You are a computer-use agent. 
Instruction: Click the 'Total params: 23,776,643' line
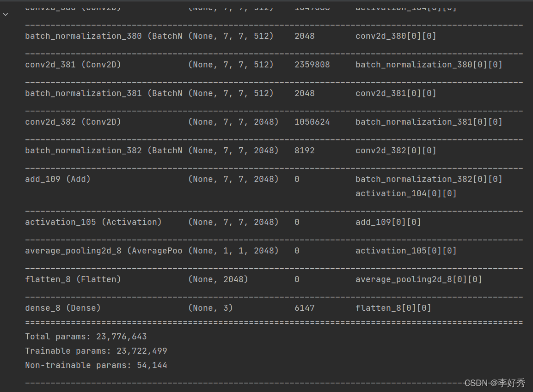click(x=86, y=337)
